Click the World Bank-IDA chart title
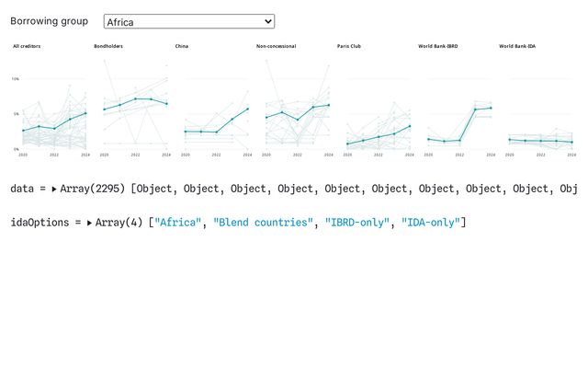 [x=517, y=46]
